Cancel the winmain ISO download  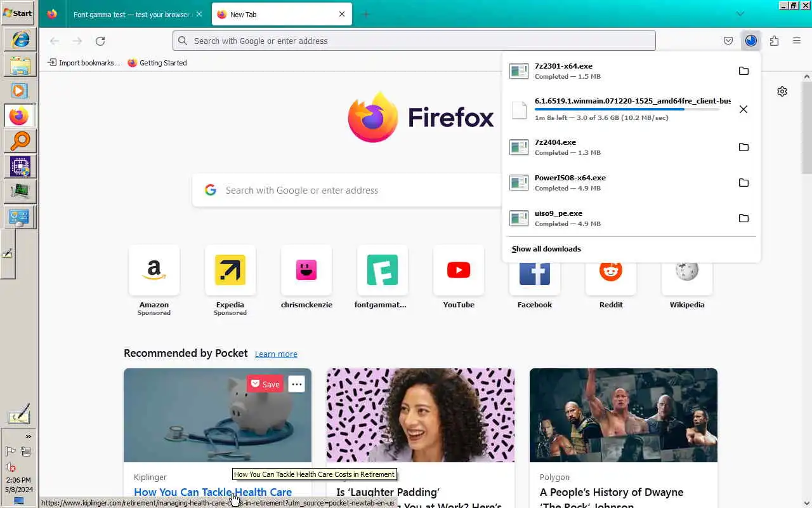tap(743, 109)
